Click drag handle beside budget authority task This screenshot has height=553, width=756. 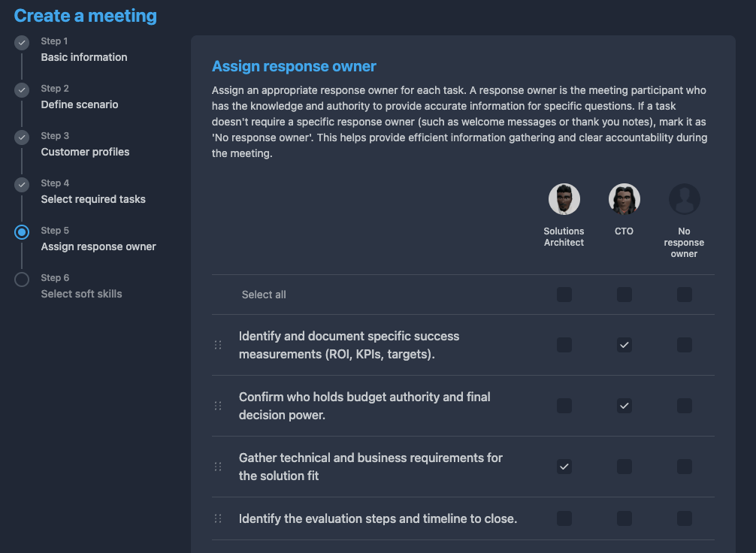[x=218, y=406]
